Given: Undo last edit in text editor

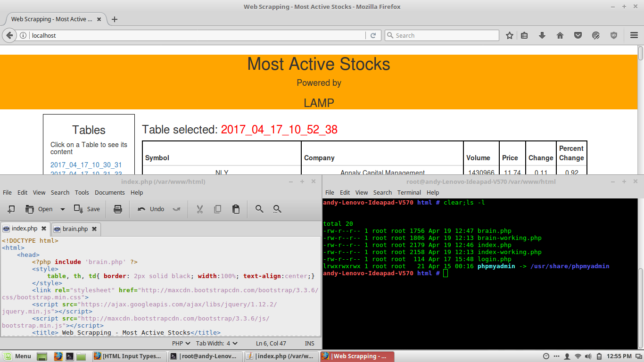Looking at the screenshot, I should coord(151,209).
